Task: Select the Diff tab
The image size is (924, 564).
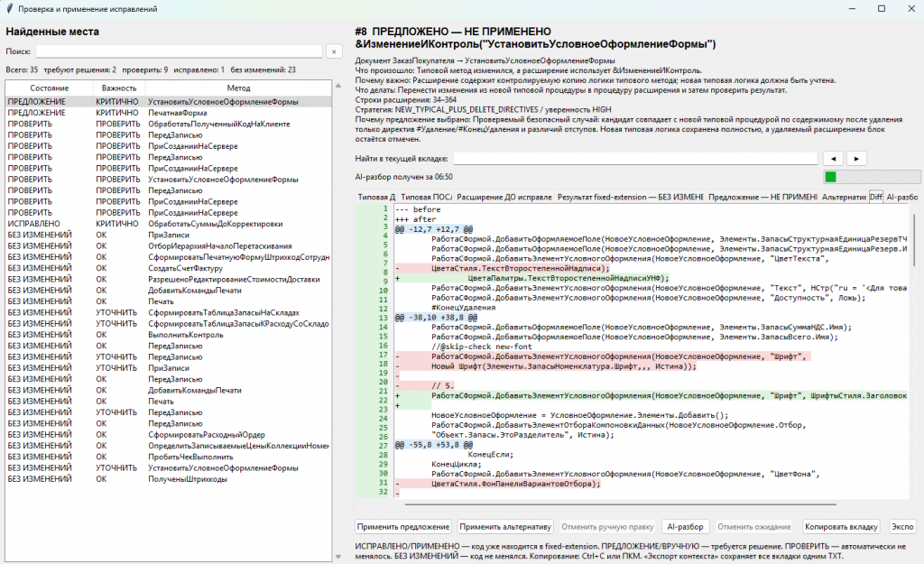Action: [x=875, y=197]
